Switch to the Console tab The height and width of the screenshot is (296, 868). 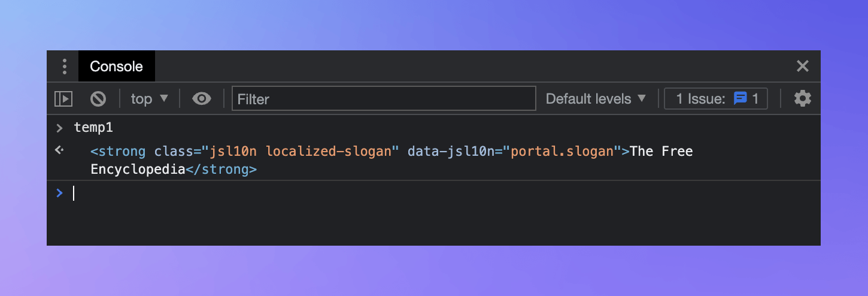[116, 67]
